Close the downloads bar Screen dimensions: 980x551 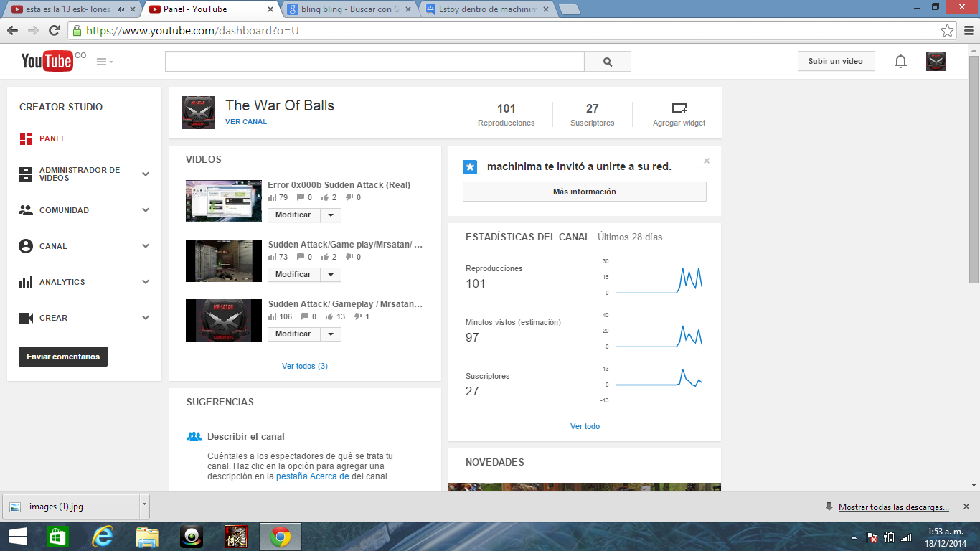966,507
